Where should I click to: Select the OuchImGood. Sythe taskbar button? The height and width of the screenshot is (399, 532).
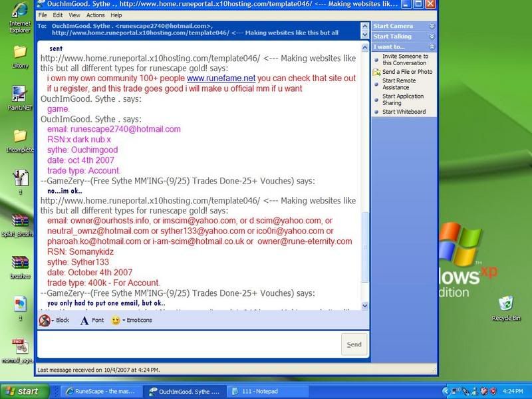pos(185,391)
